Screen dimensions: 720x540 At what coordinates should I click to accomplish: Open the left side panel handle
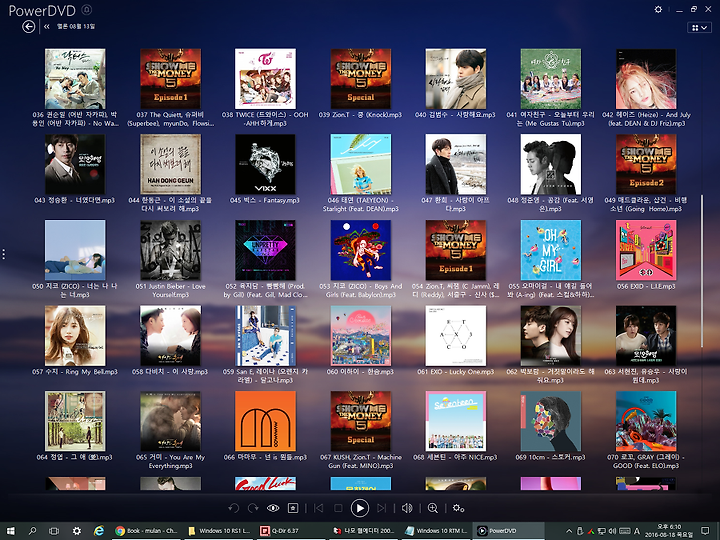pos(4,254)
